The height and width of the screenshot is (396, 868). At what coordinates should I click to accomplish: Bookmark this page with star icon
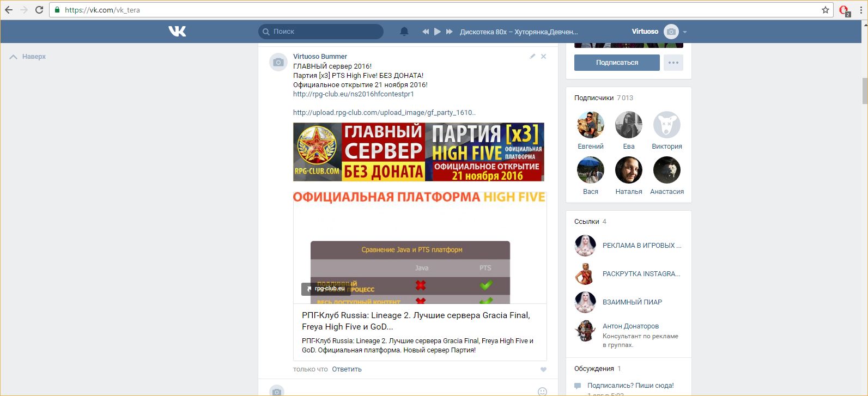point(825,10)
